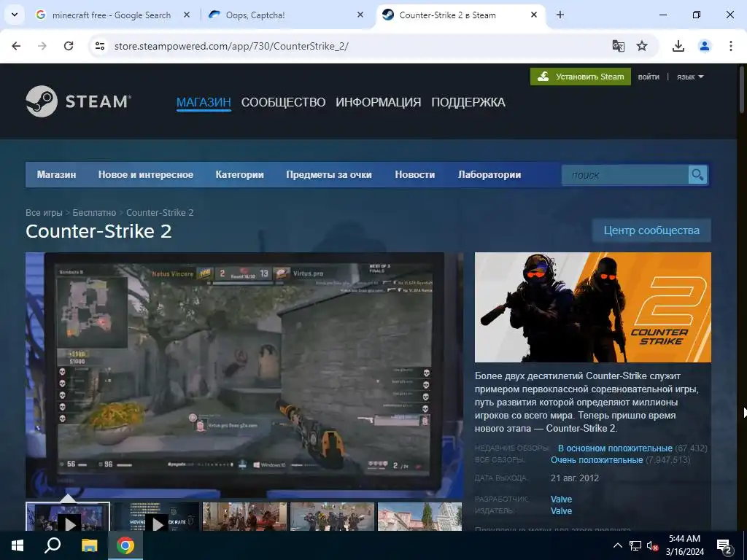Select the fourth screenshot thumbnail
Screen dimensions: 747x560
332,517
